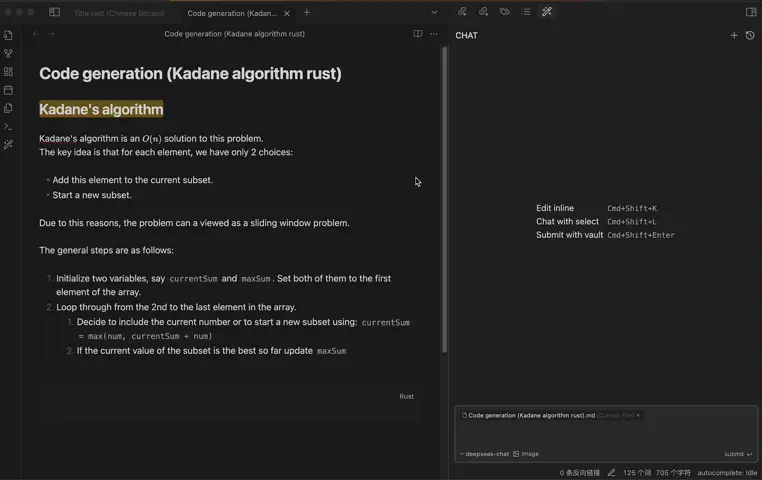
Task: Open the outline list icon in right sidebar tabs
Action: 526,12
